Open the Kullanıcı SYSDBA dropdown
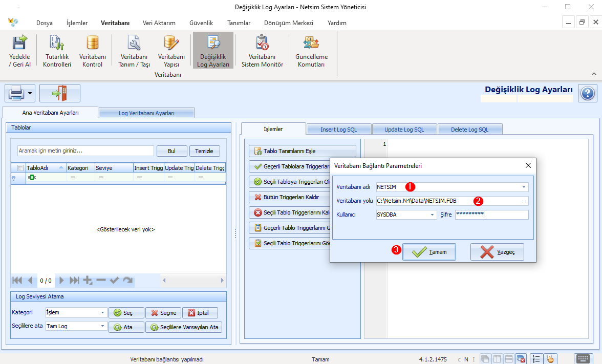 [x=432, y=215]
